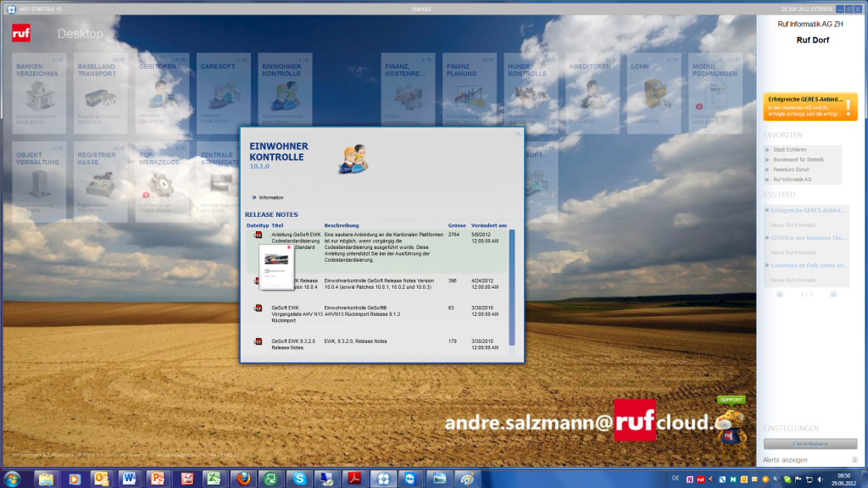Viewport: 868px width, 488px height.
Task: Open Microsoft Word in taskbar
Action: click(x=131, y=479)
